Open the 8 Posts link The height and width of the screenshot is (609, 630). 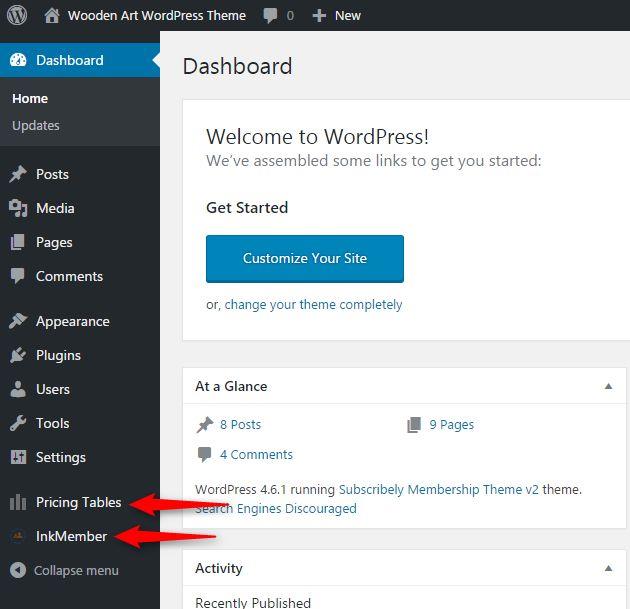click(x=240, y=425)
